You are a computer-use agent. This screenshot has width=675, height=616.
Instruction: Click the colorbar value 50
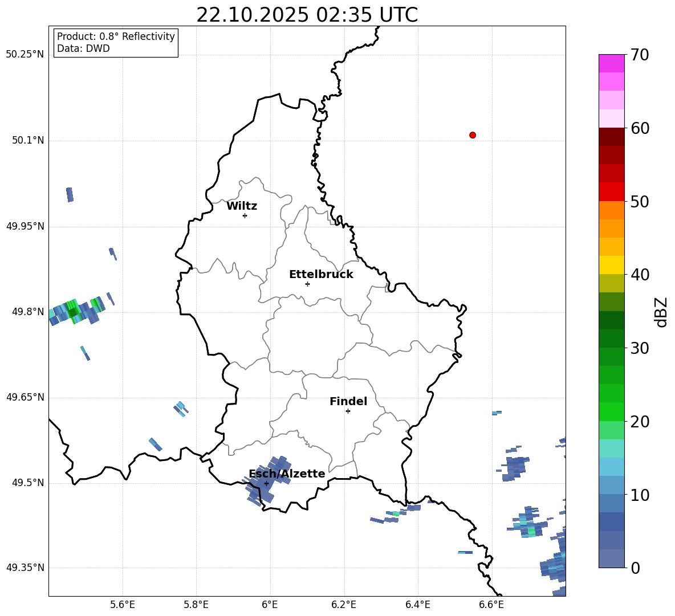pos(640,202)
